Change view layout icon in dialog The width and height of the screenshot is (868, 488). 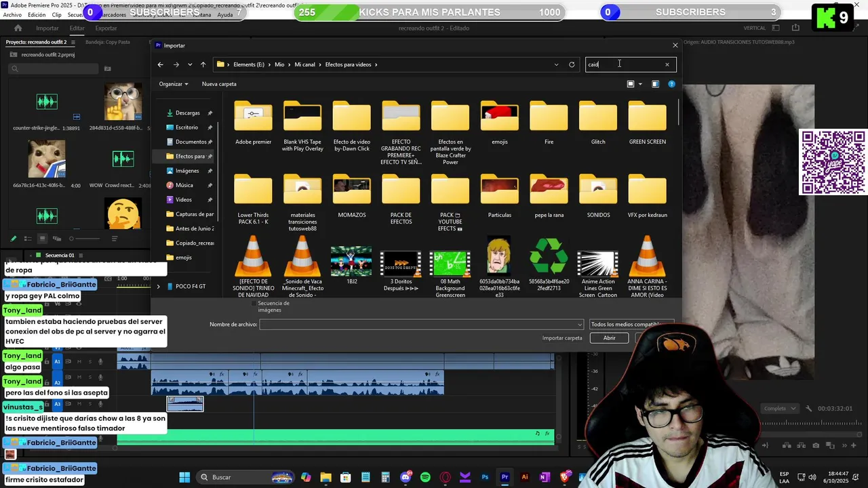tap(631, 84)
